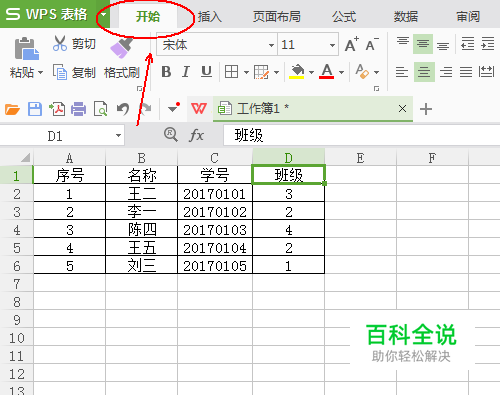Screen dimensions: 500x395
Task: Click the clear format eraser icon
Action: click(x=362, y=72)
